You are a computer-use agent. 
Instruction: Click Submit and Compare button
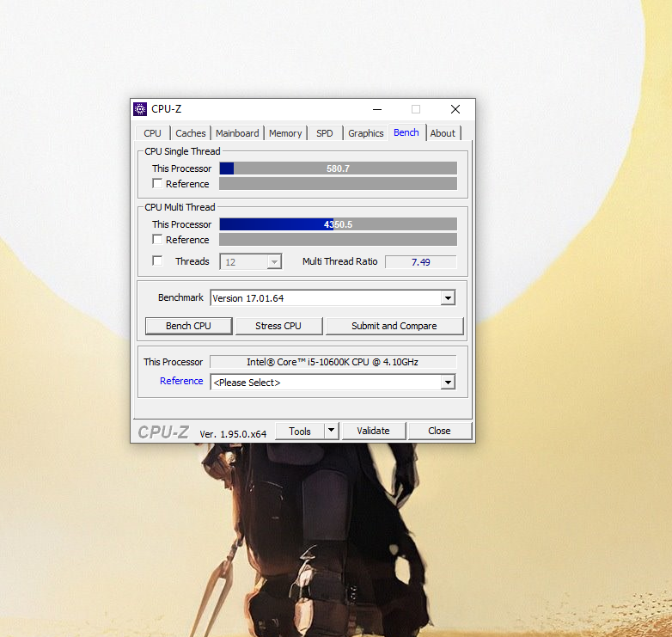[x=394, y=326]
